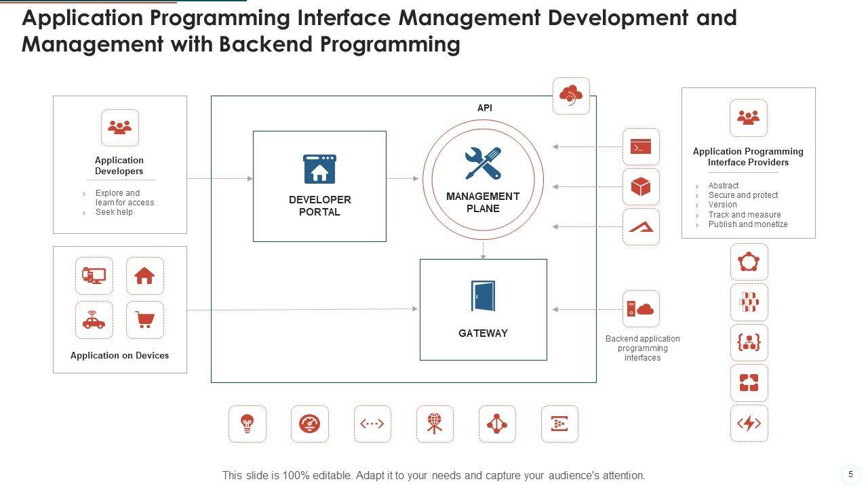This screenshot has height=488, width=868.
Task: Click the shopping cart icon
Action: click(x=144, y=320)
